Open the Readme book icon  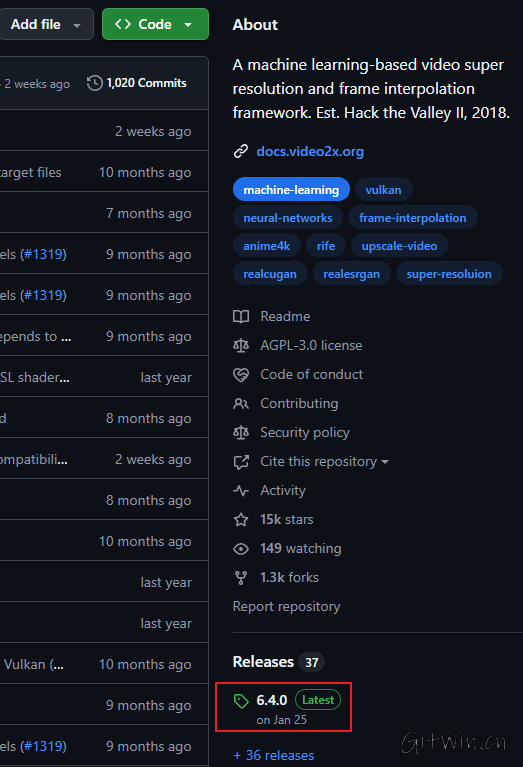[x=241, y=316]
